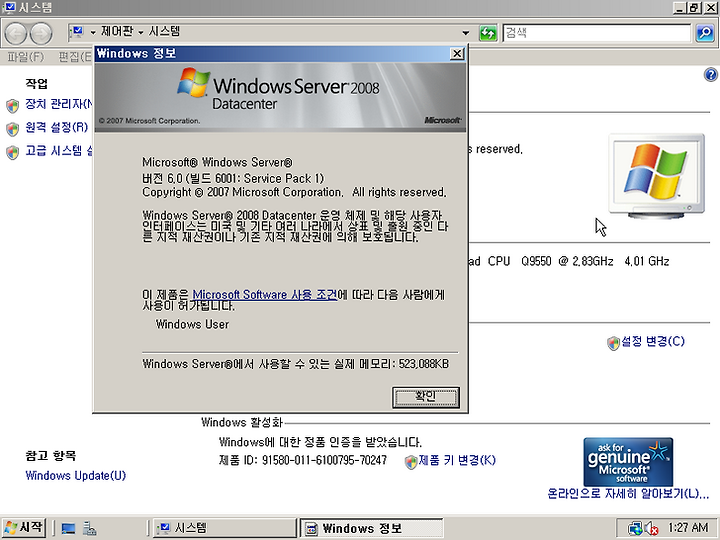Click the muted volume tray icon

tap(652, 528)
